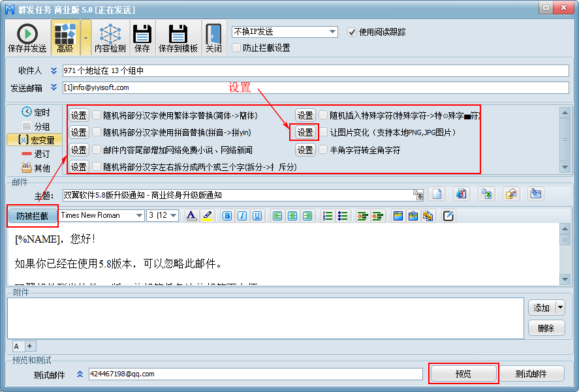Image resolution: width=579 pixels, height=392 pixels.
Task: Expand the 发送邮箱 sender chevron
Action: pyautogui.click(x=54, y=87)
